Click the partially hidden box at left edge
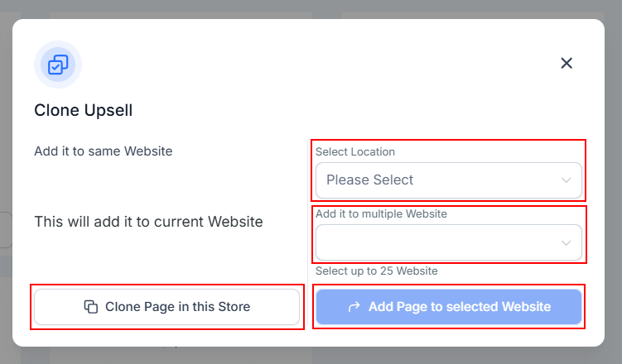Image resolution: width=622 pixels, height=364 pixels. (x=4, y=230)
